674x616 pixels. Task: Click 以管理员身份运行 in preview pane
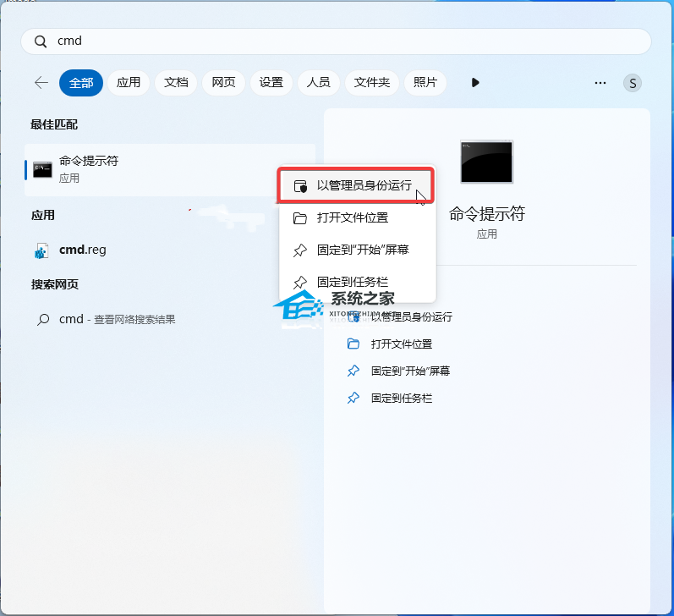tap(411, 317)
